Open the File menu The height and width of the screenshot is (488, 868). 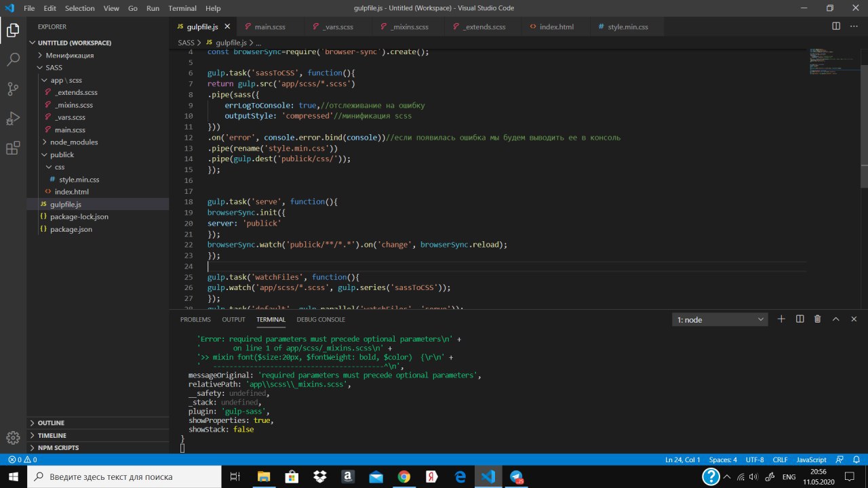click(29, 8)
